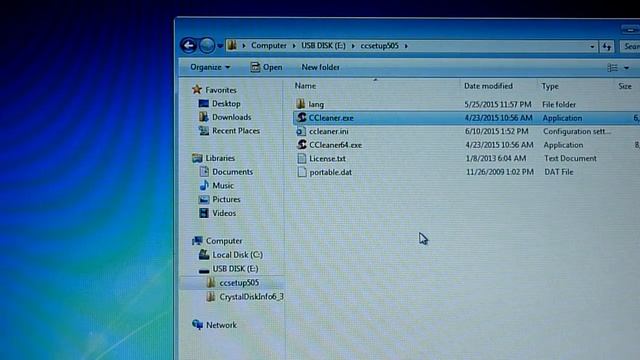Image resolution: width=640 pixels, height=360 pixels.
Task: Click ccleaner.ini file name
Action: [329, 131]
